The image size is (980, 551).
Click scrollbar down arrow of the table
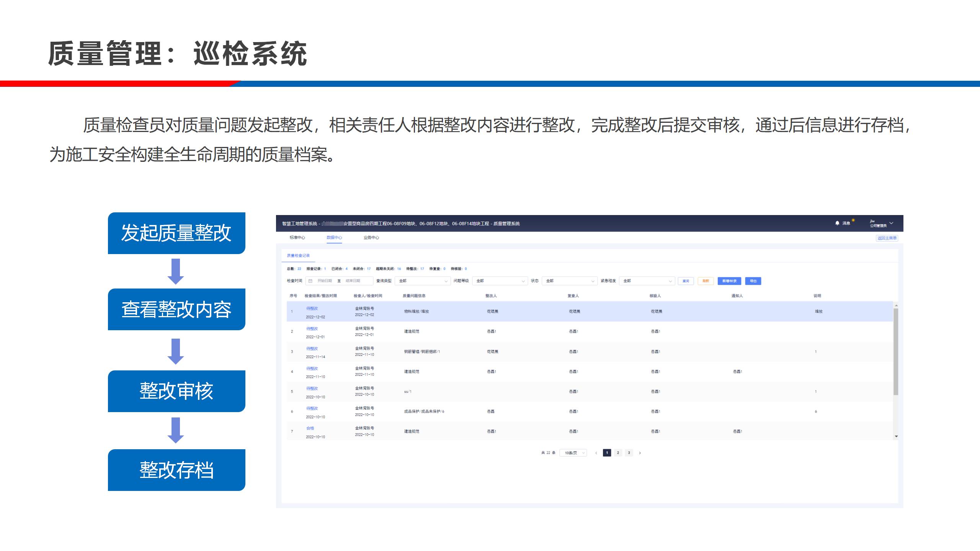896,437
